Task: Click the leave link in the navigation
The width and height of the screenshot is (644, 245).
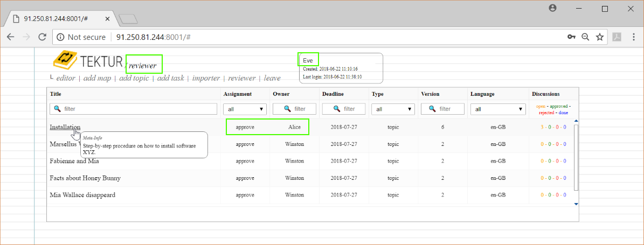Action: pos(272,78)
